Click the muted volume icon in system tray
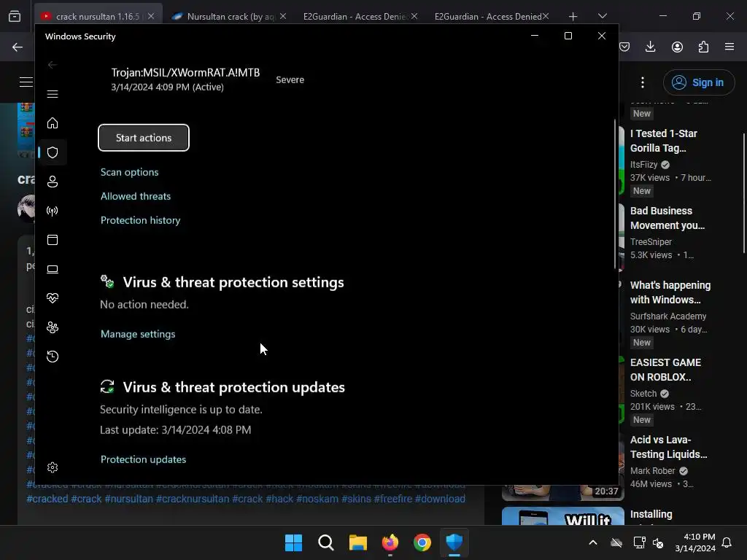The width and height of the screenshot is (747, 560). click(x=659, y=542)
